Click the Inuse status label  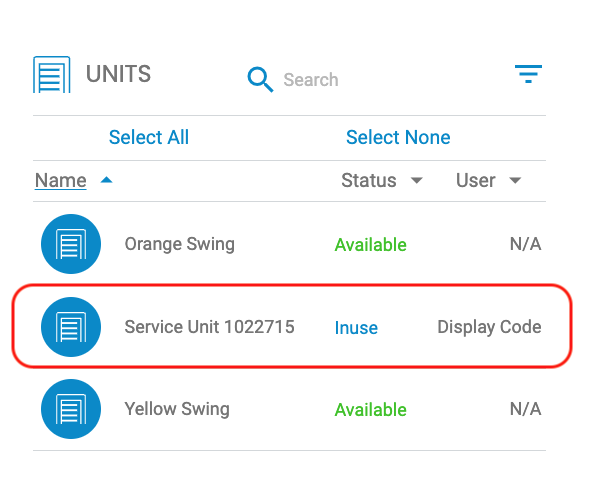356,328
